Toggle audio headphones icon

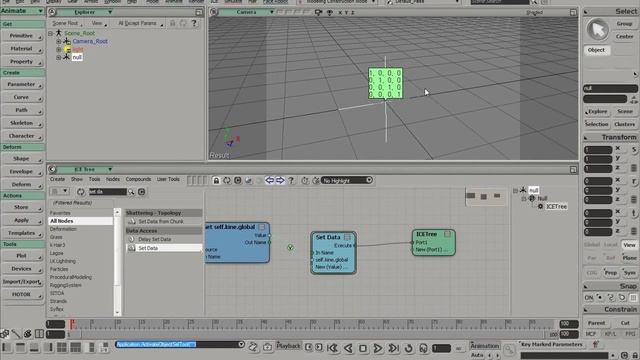(x=423, y=348)
